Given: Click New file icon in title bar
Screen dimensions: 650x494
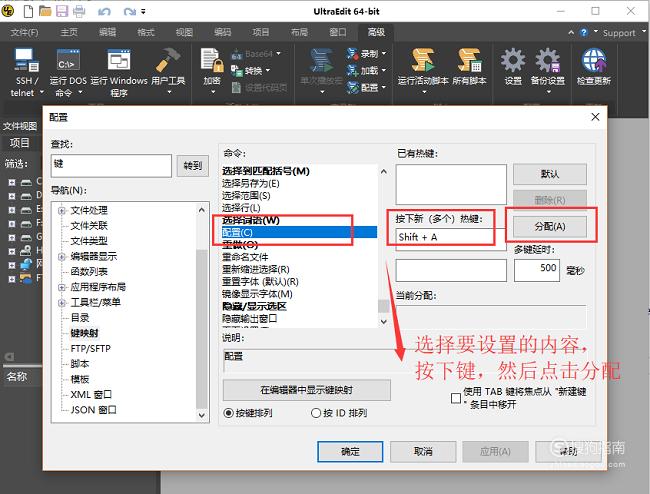Looking at the screenshot, I should [x=28, y=11].
